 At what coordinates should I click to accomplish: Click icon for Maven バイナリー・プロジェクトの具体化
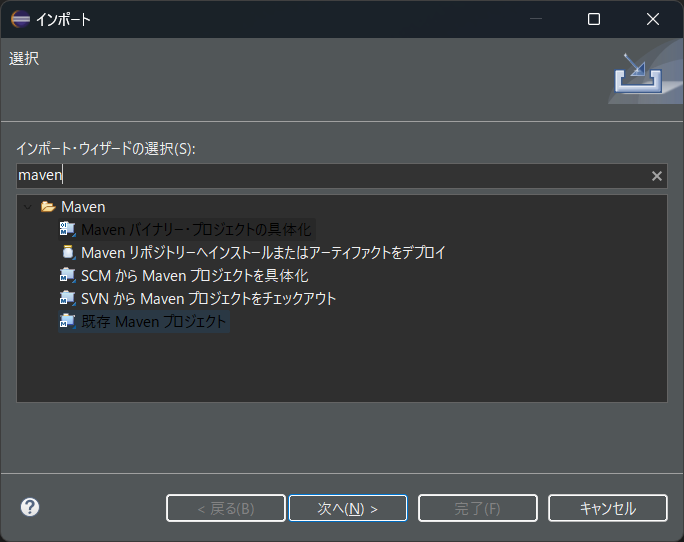tap(67, 229)
